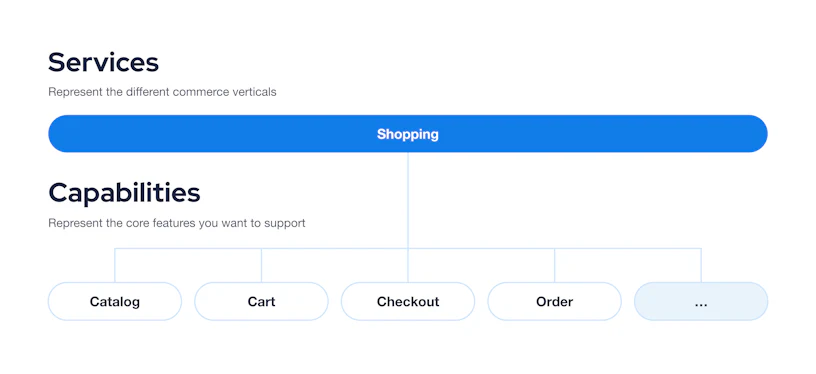
Task: Click the connector line above the ellipsis pill
Action: click(701, 265)
